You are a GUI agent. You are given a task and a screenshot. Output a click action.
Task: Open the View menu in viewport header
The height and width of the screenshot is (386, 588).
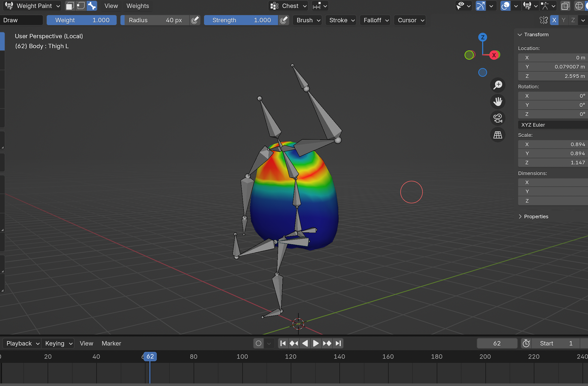(x=111, y=6)
